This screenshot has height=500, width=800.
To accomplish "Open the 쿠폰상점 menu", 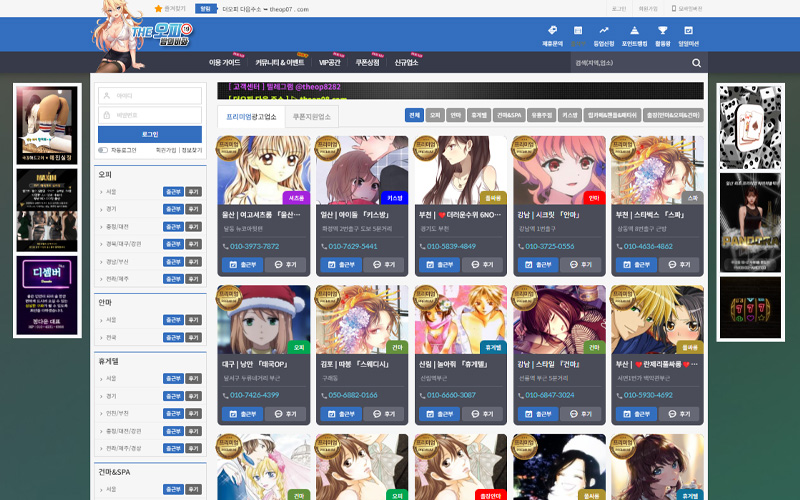I will tap(367, 62).
